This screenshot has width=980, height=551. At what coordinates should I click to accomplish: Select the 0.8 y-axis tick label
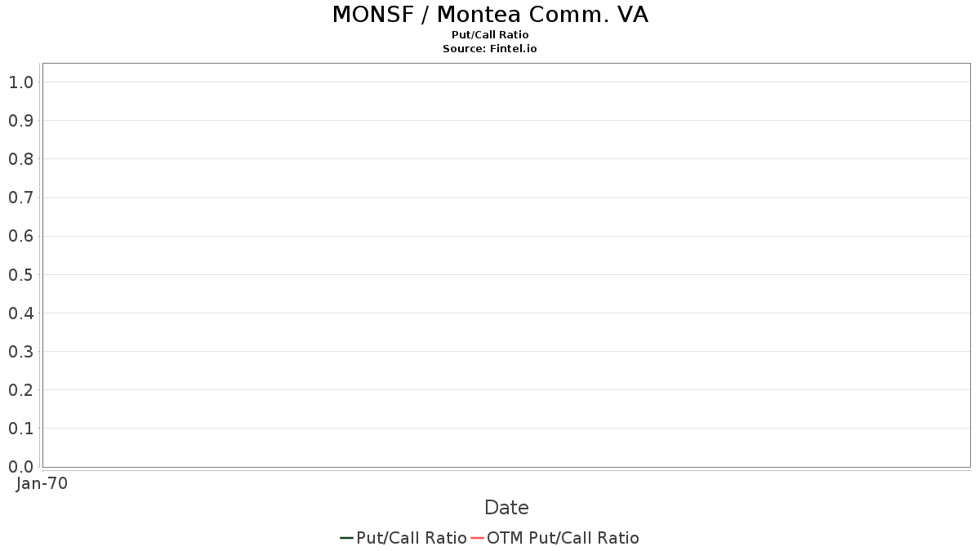coord(20,159)
